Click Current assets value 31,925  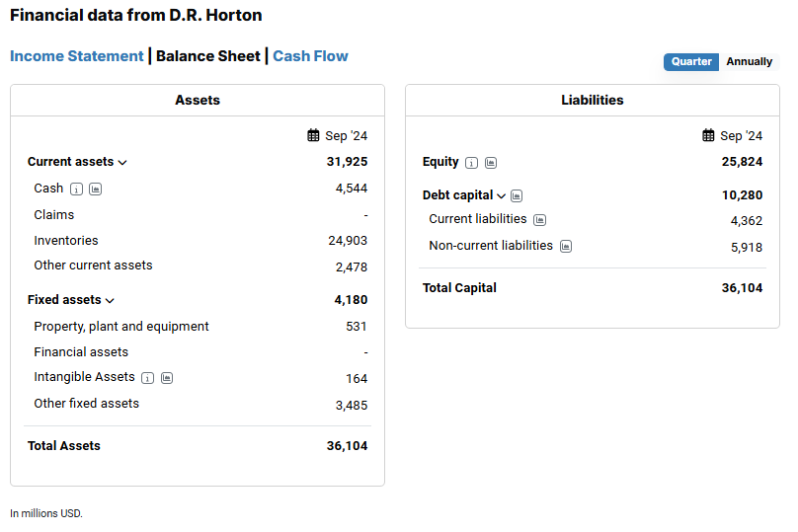347,162
